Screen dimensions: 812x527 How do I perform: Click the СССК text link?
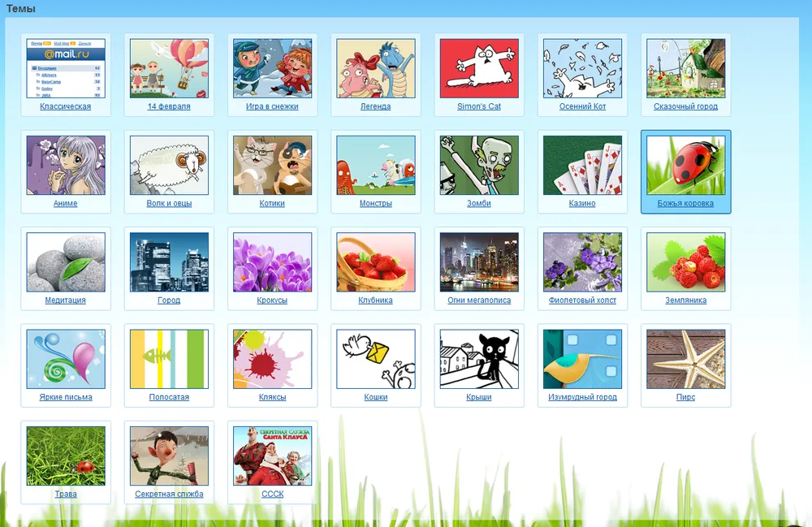click(x=272, y=494)
